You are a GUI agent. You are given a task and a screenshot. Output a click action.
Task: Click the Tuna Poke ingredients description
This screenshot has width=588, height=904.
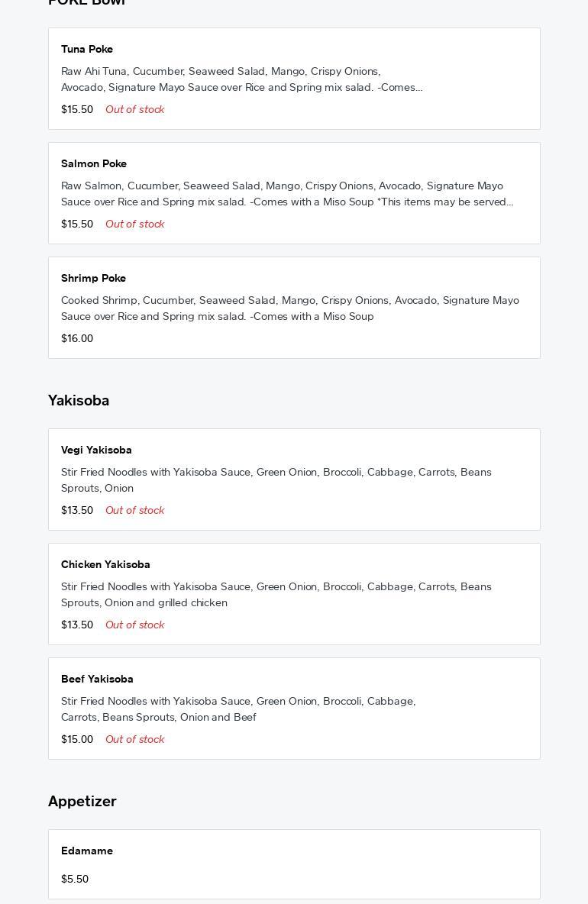241,79
